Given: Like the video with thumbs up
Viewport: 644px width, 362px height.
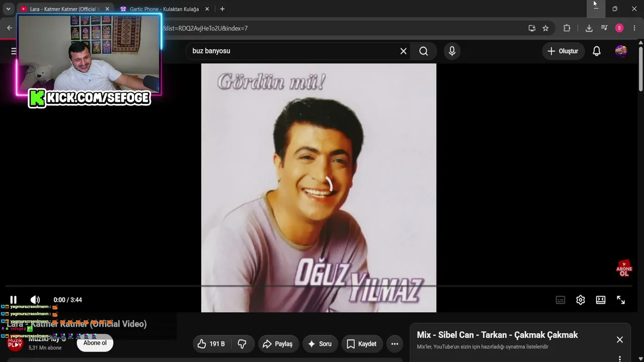Looking at the screenshot, I should pyautogui.click(x=211, y=344).
